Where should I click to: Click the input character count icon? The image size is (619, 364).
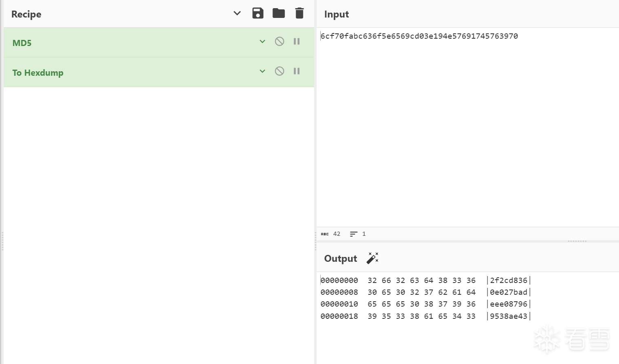[x=325, y=234]
